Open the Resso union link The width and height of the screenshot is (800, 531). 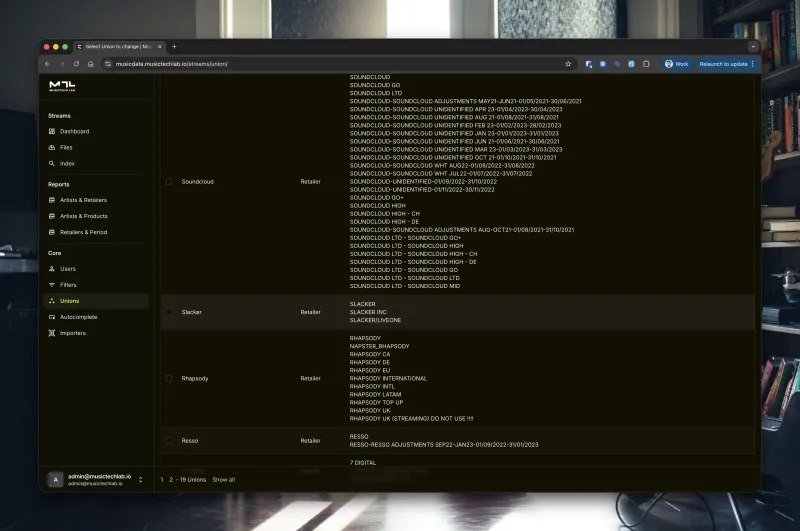pos(190,441)
